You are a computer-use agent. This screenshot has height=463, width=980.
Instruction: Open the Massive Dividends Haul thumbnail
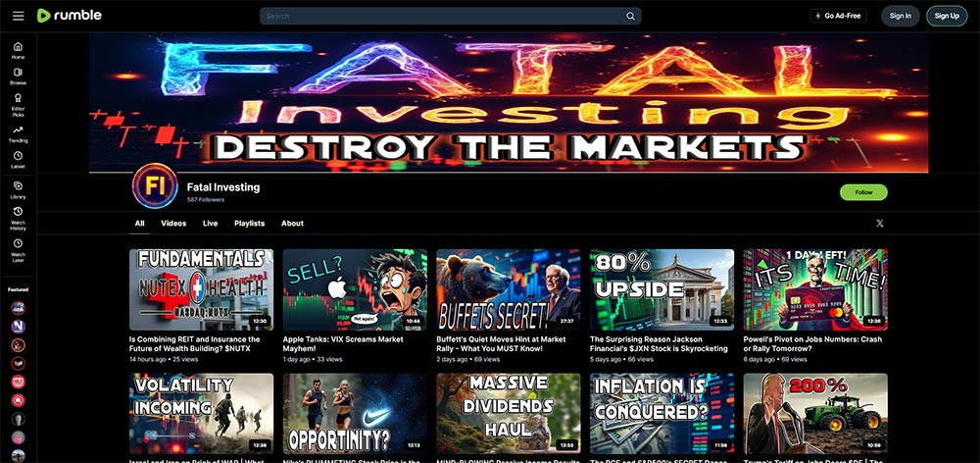coord(508,414)
